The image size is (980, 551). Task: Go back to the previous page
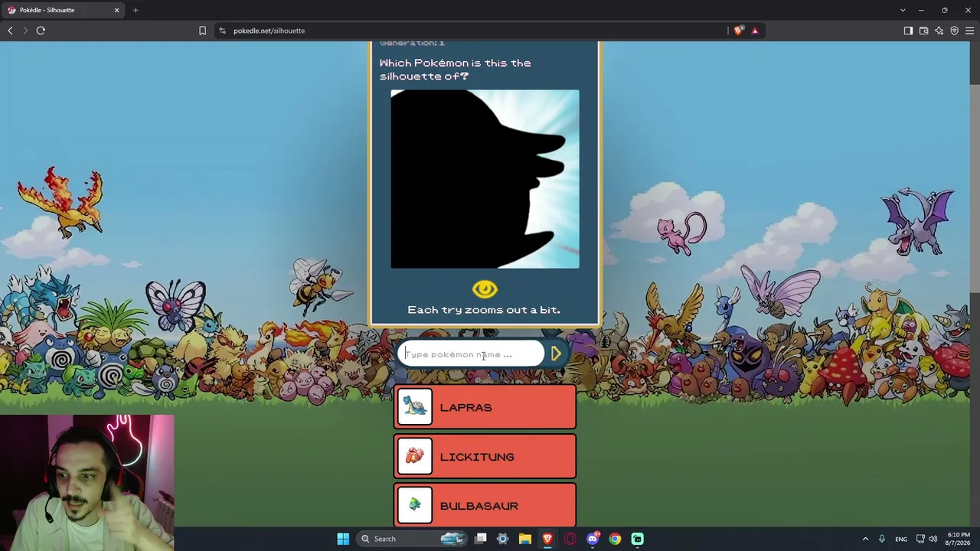10,31
